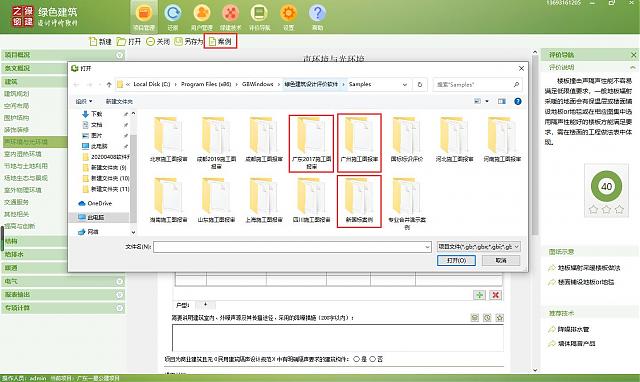Viewport: 640px width, 382px height.
Task: Select the 是 radio button
Action: coord(356,359)
